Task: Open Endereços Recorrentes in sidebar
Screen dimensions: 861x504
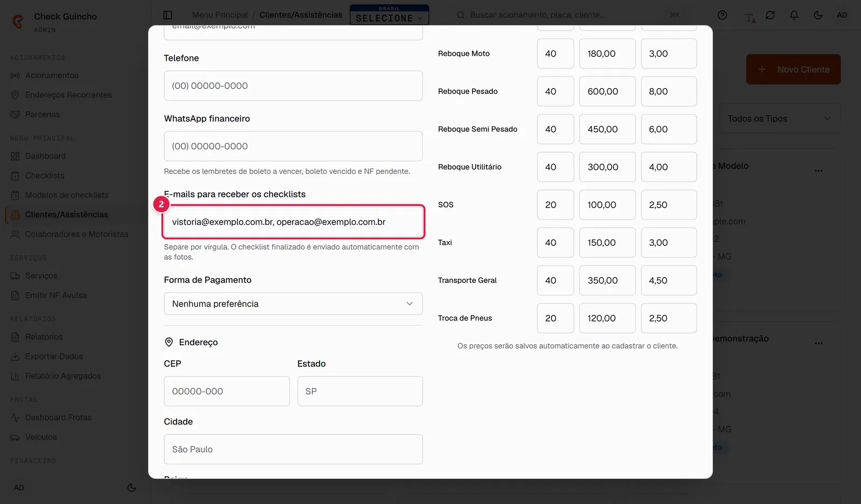Action: click(68, 95)
